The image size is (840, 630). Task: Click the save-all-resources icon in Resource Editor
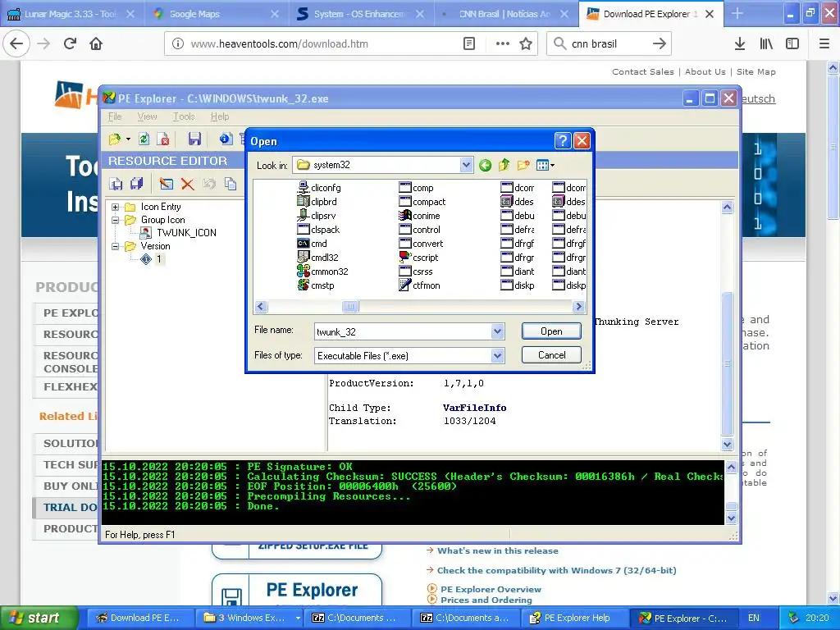pos(137,184)
